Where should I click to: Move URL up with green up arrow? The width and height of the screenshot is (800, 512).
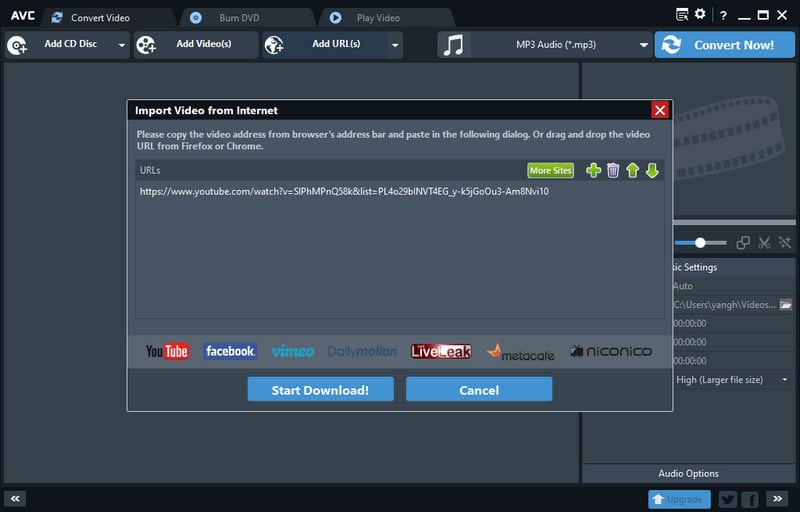click(633, 170)
